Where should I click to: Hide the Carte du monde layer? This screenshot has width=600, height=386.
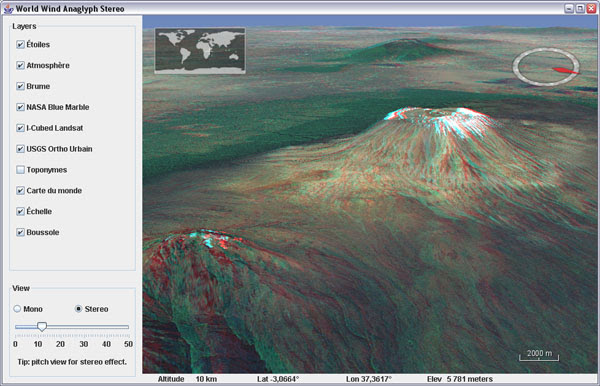point(20,191)
